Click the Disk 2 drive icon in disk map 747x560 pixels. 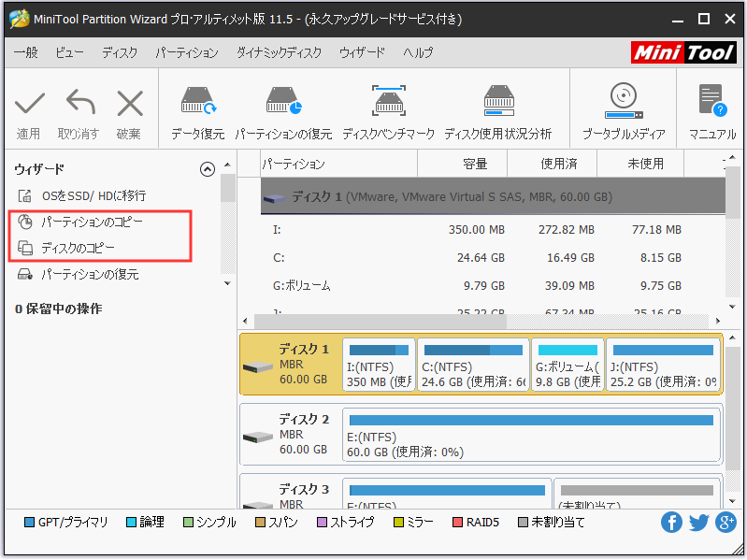point(257,437)
